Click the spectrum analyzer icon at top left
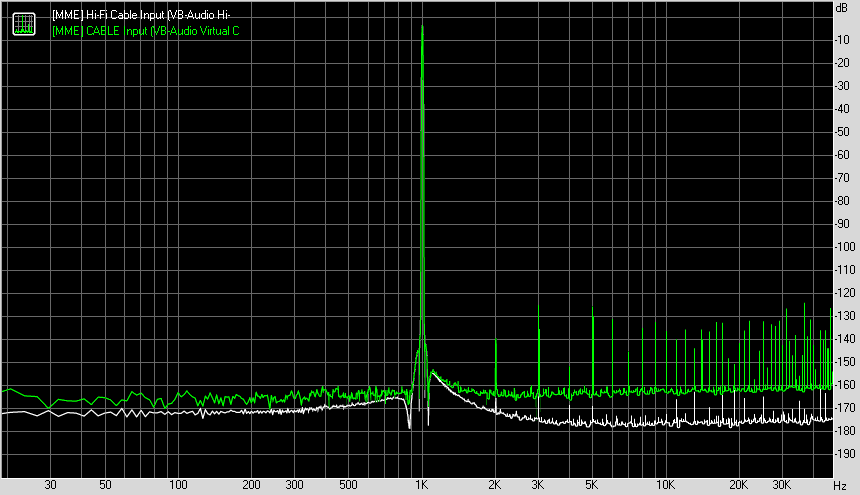Viewport: 860px width, 495px height. pyautogui.click(x=24, y=24)
